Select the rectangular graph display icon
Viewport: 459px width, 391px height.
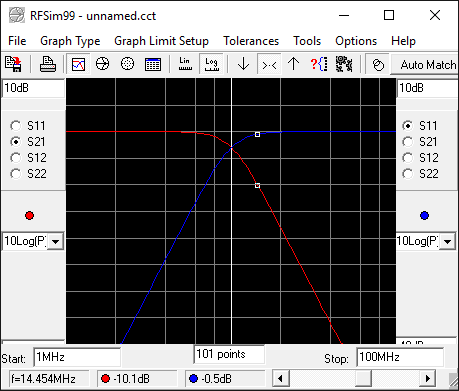78,64
